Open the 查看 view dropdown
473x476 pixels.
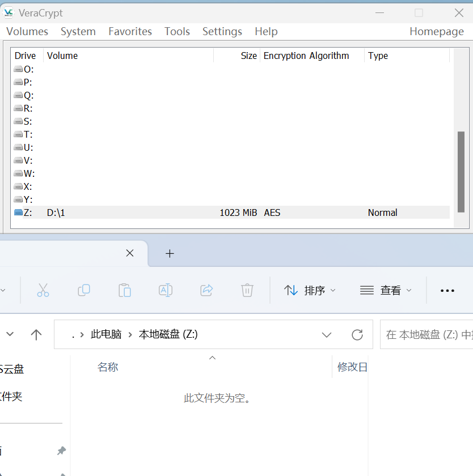point(386,291)
